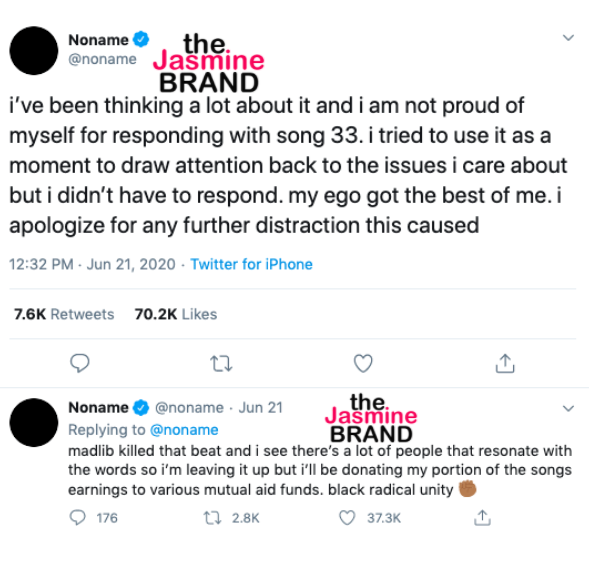Expand the chevron menu on the reply tweet

coord(568,408)
